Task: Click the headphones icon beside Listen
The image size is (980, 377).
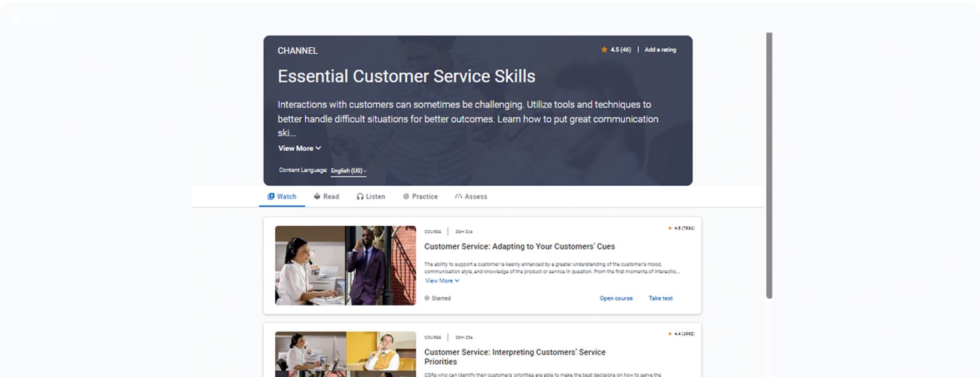Action: 360,196
